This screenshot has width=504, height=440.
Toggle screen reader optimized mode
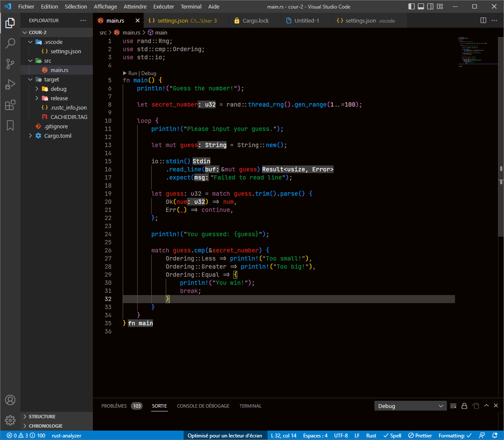click(x=225, y=435)
